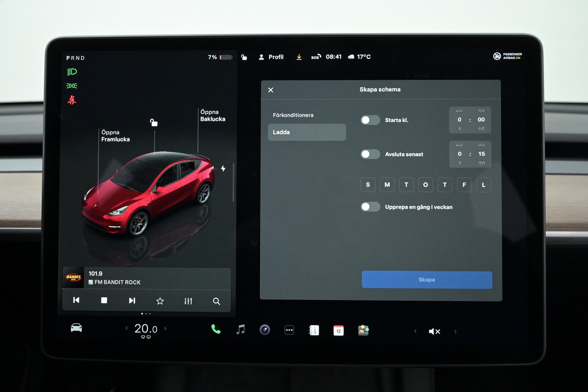
Task: Adjust the Starta kl. time picker
Action: pyautogui.click(x=470, y=120)
